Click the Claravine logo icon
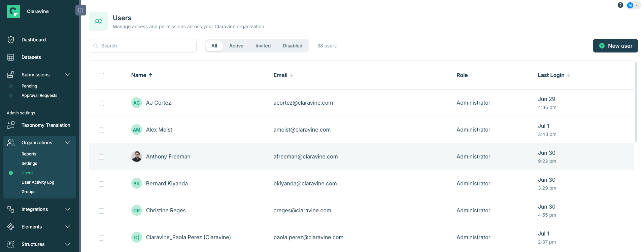This screenshot has height=252, width=644. point(13,11)
